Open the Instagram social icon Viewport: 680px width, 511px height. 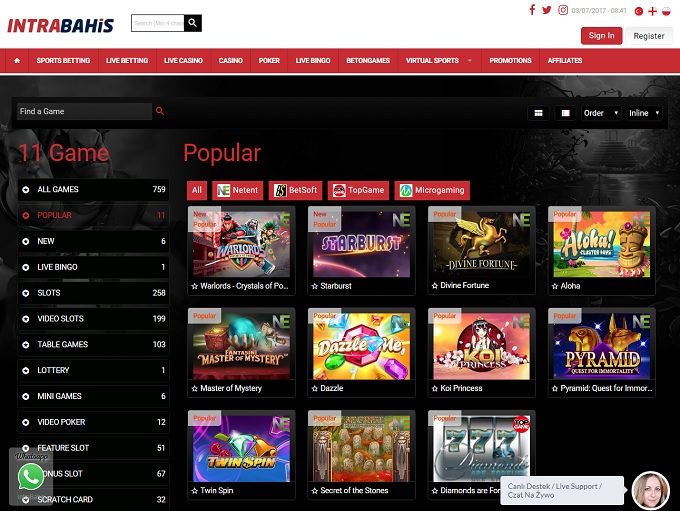tap(563, 10)
